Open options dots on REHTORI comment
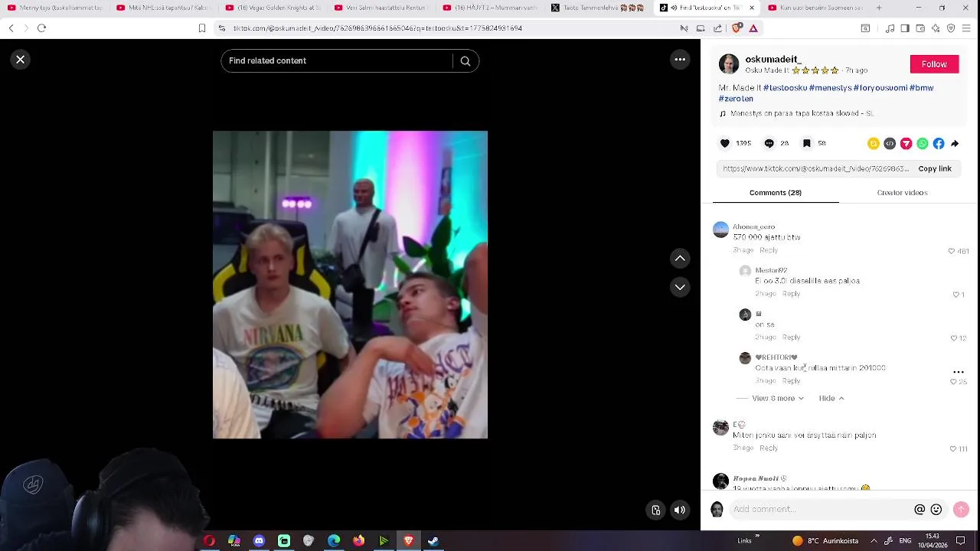This screenshot has width=980, height=551. coord(958,372)
